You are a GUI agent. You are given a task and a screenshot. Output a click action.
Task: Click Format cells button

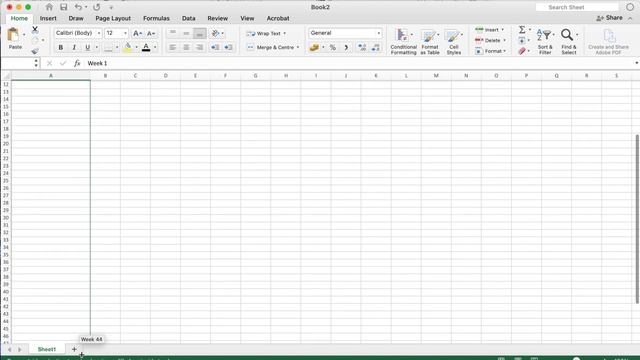click(x=491, y=51)
